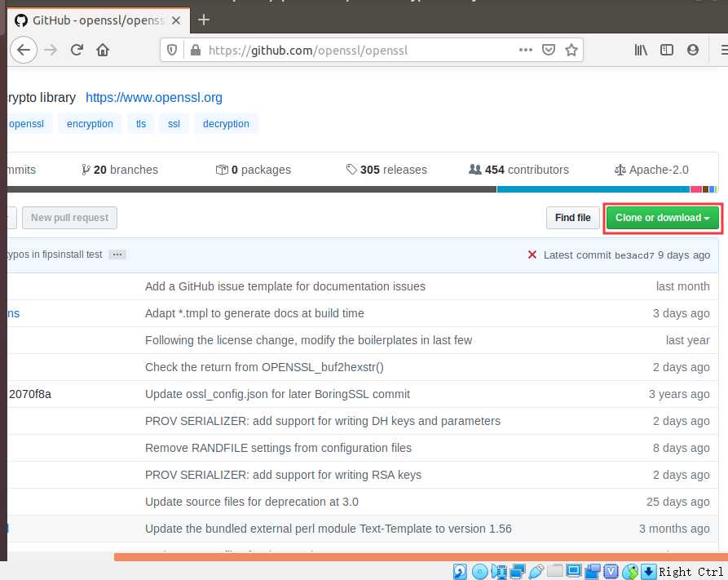Click VirtualBox keyboard capture arrow icon

(649, 571)
